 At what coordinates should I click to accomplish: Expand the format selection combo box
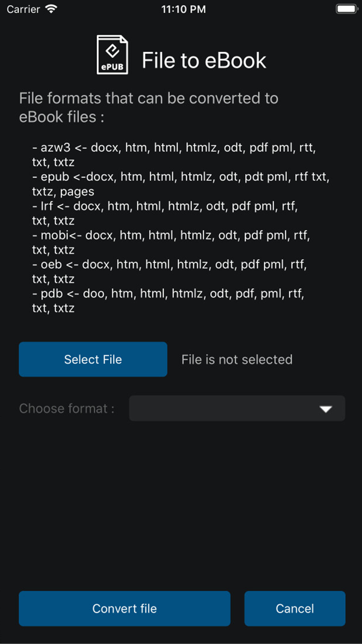[x=237, y=408]
